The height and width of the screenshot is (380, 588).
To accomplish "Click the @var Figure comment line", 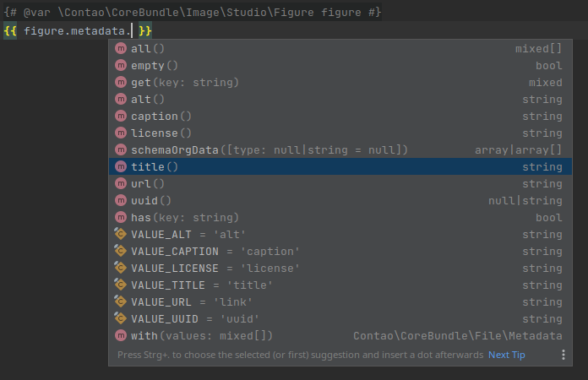I will (193, 12).
